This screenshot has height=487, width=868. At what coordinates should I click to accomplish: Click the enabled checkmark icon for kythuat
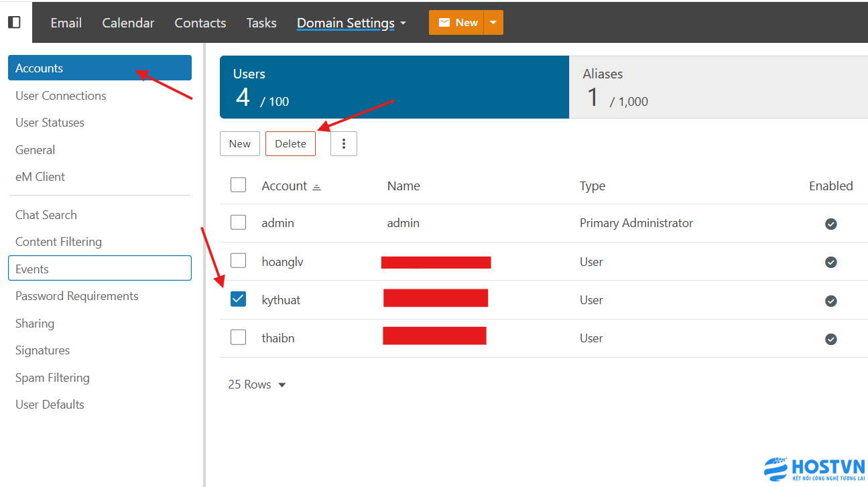click(x=830, y=301)
